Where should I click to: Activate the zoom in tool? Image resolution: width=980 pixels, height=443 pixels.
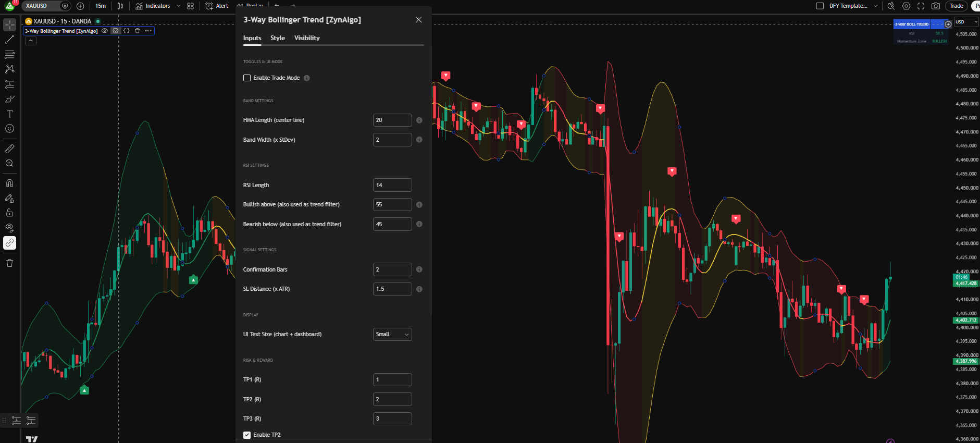click(x=9, y=163)
